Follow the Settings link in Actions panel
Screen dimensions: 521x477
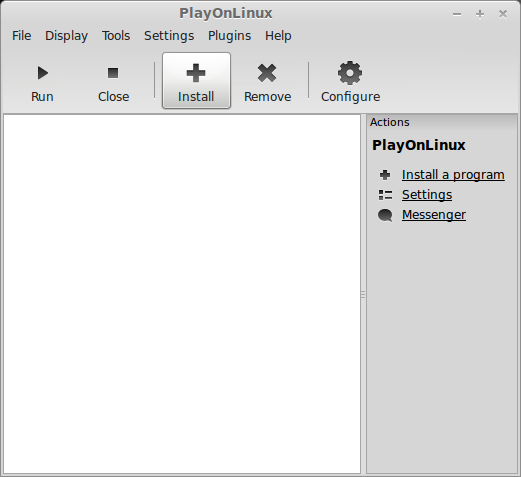pyautogui.click(x=427, y=195)
